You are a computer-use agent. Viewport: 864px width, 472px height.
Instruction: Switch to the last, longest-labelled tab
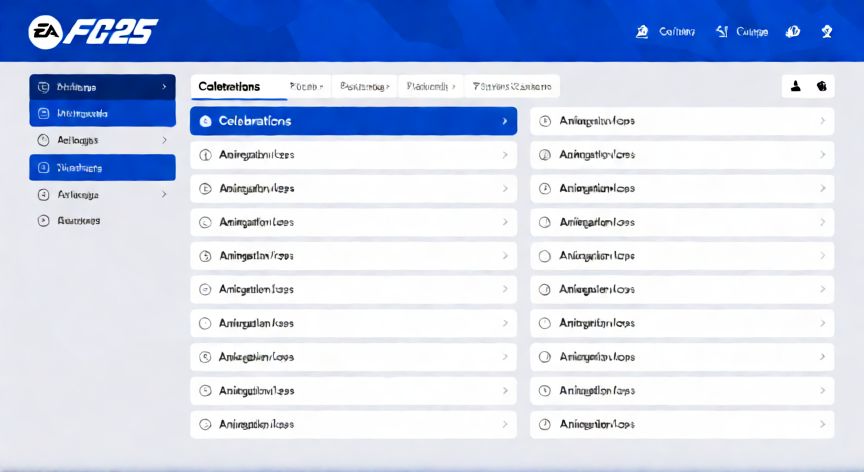pos(512,86)
